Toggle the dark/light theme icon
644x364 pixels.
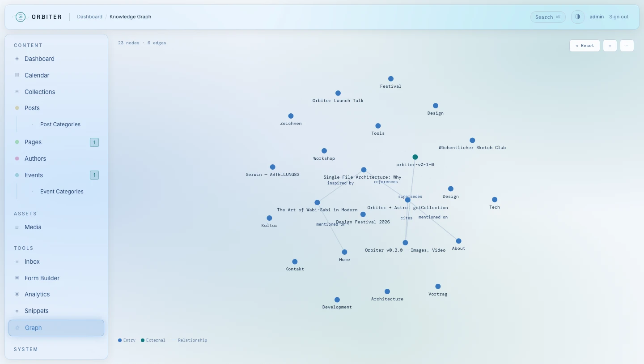tap(578, 17)
